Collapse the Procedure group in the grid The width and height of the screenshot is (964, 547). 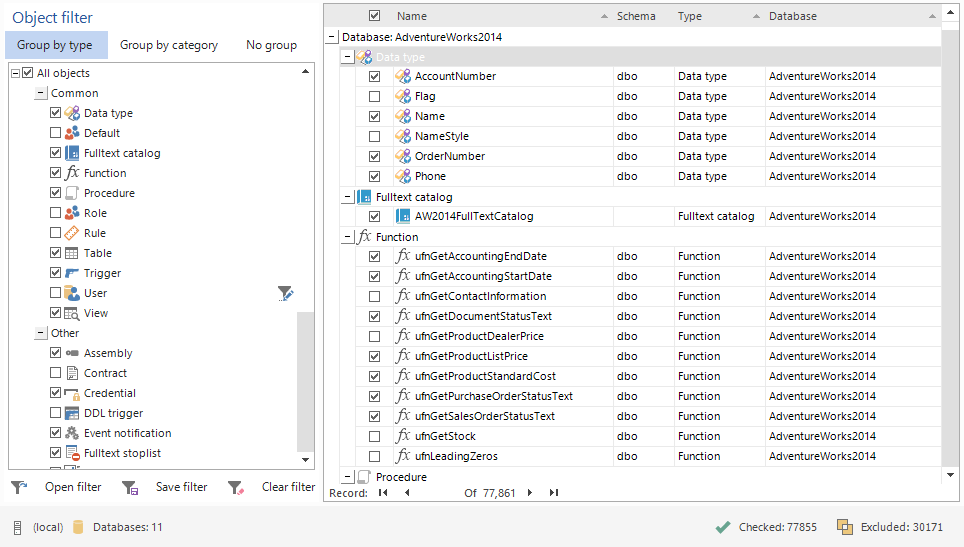347,477
